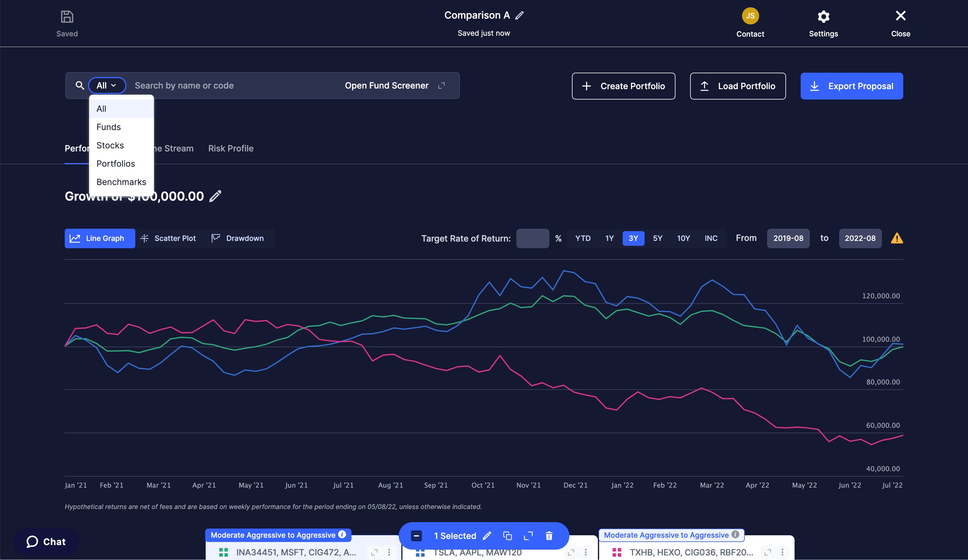Select the 5Y time period
968x560 pixels.
click(x=657, y=238)
